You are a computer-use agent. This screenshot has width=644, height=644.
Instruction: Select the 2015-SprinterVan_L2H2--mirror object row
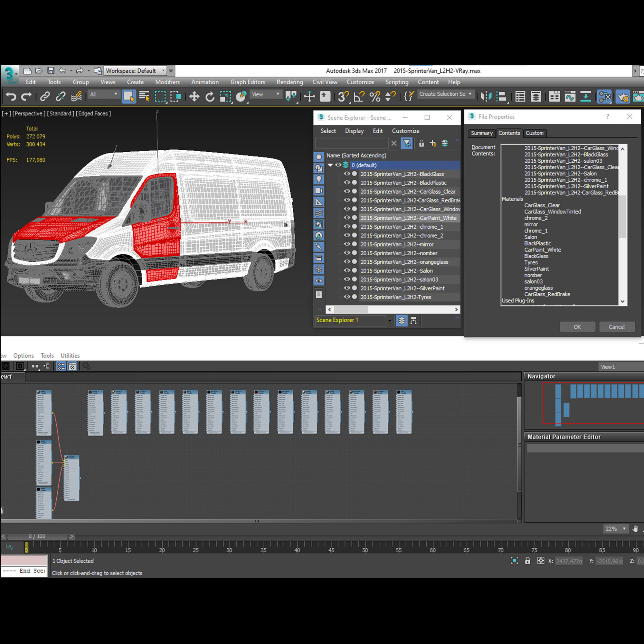click(x=410, y=244)
